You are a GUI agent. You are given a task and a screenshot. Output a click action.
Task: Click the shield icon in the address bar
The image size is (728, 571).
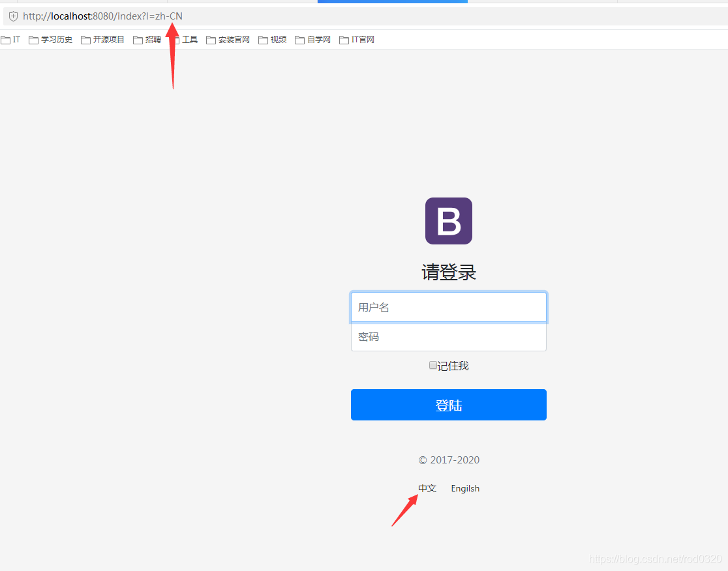pos(12,16)
